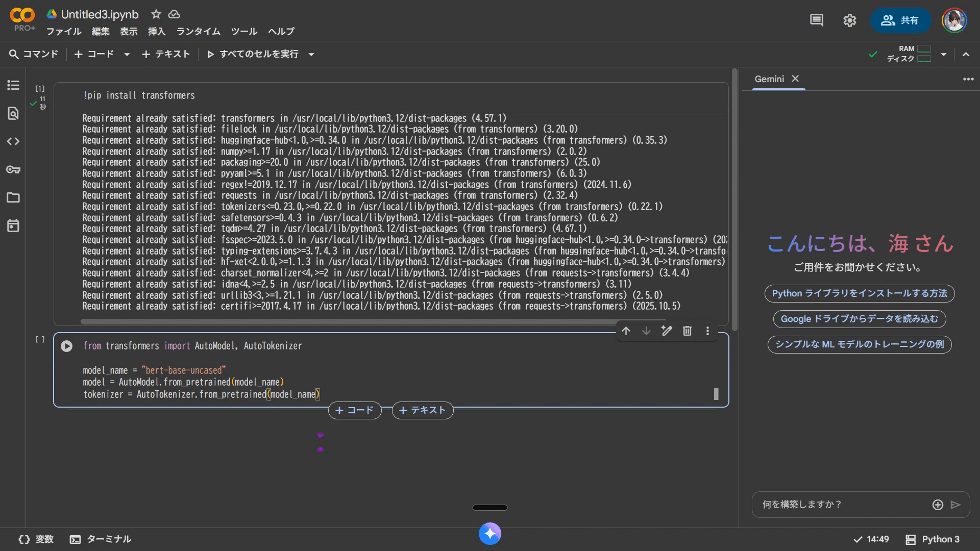Viewport: 980px width, 551px height.
Task: Click the 共有 share button
Action: pos(900,20)
